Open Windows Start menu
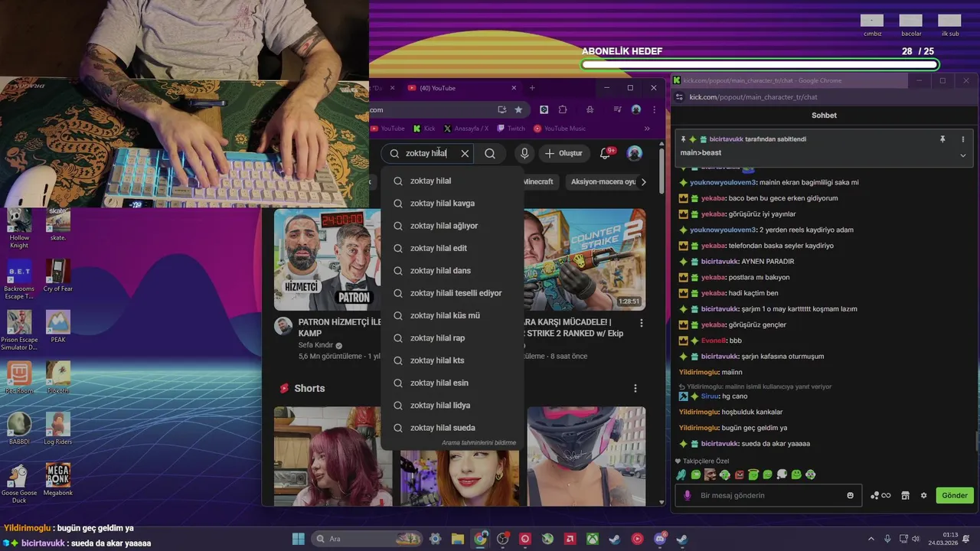This screenshot has height=551, width=980. [x=298, y=539]
